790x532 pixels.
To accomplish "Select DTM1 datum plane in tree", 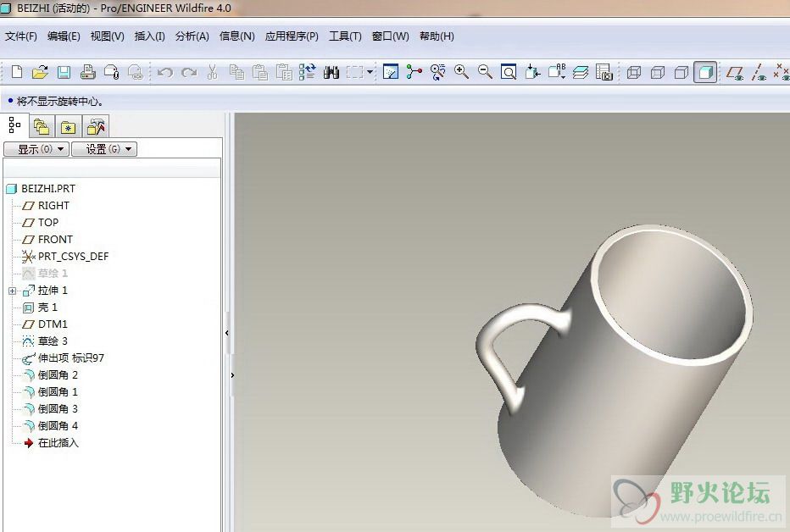I will click(45, 324).
